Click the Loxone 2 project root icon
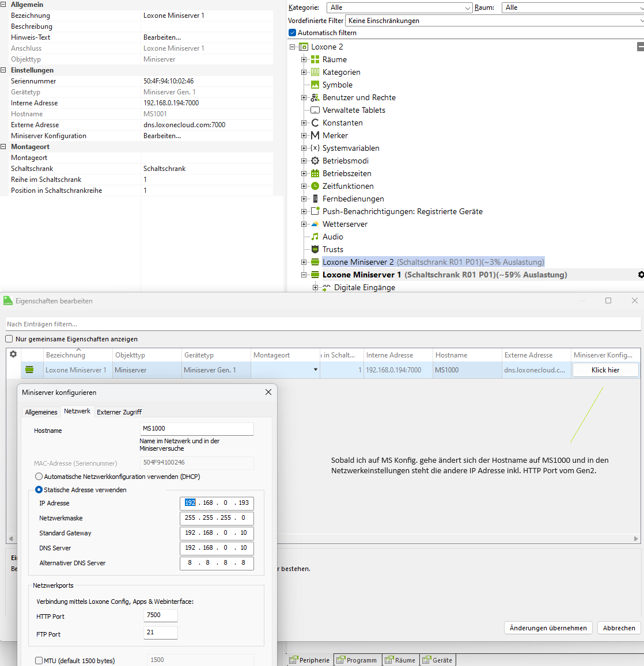 (x=304, y=47)
